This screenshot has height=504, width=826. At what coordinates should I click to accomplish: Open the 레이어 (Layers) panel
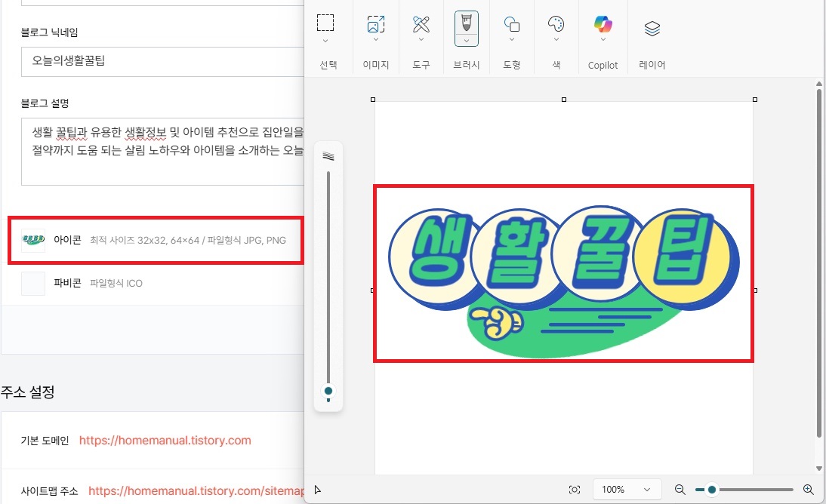651,27
